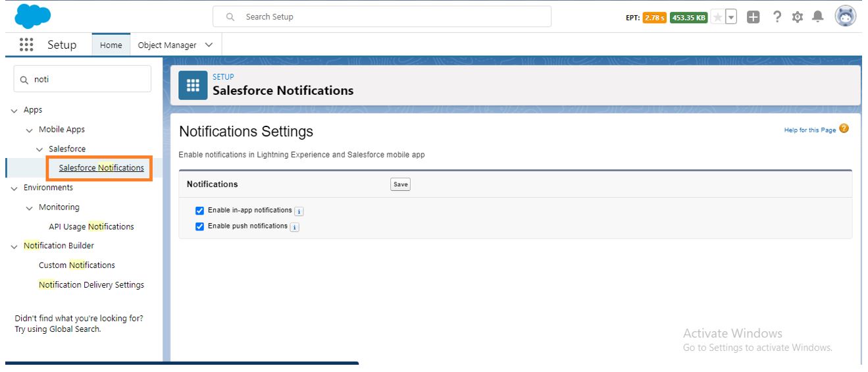Open the Object Manager tab

[167, 45]
